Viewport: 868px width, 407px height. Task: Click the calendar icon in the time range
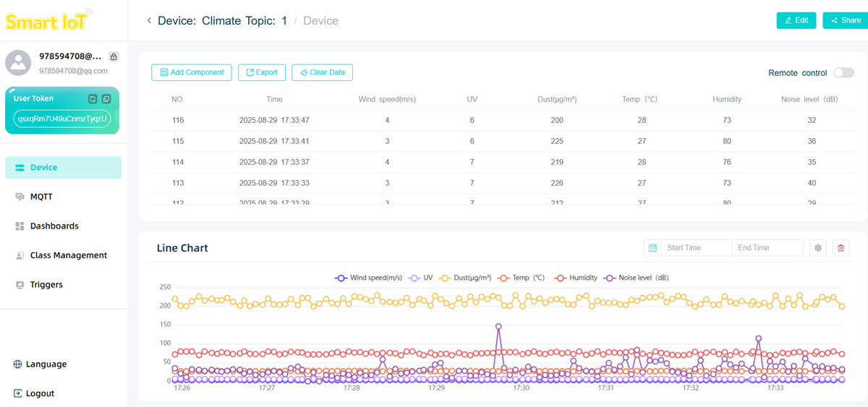pos(652,248)
